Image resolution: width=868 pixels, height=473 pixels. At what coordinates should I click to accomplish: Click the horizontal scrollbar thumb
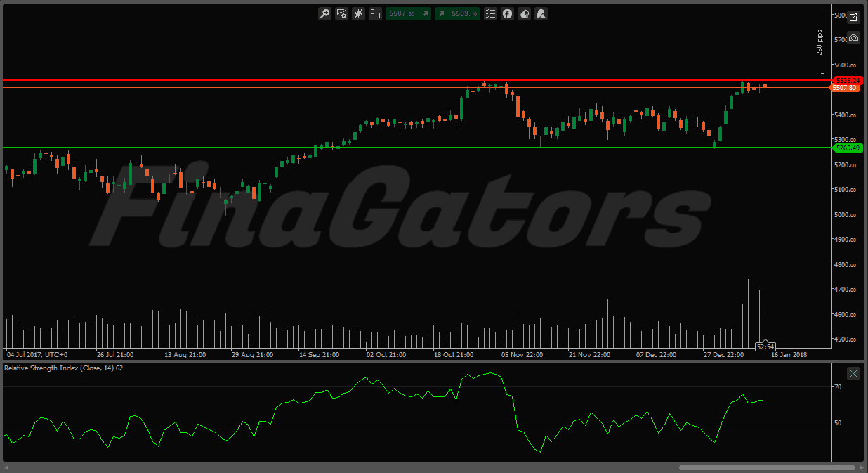click(768, 467)
